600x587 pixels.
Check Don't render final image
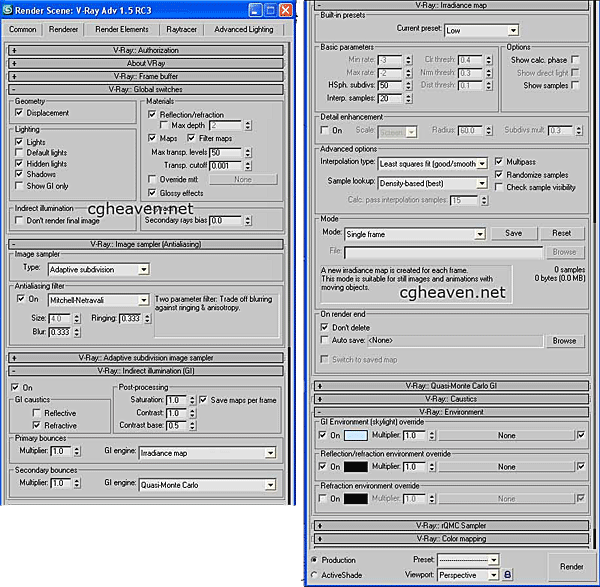click(x=19, y=220)
